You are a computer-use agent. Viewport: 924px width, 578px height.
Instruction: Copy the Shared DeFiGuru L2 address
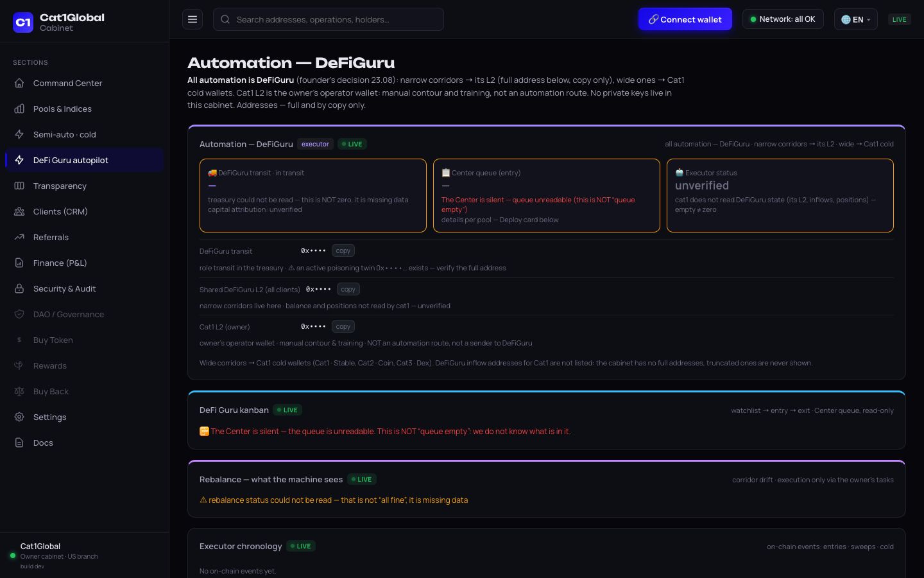click(348, 289)
